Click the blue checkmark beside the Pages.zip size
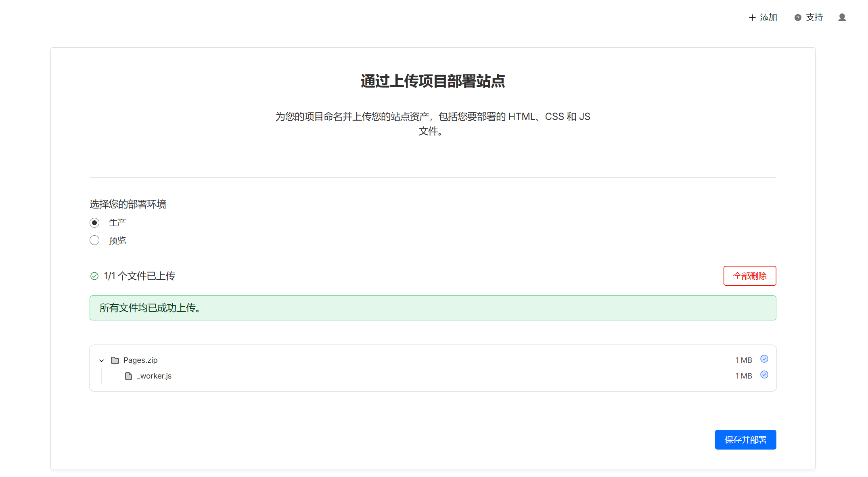868x477 pixels. coord(764,359)
